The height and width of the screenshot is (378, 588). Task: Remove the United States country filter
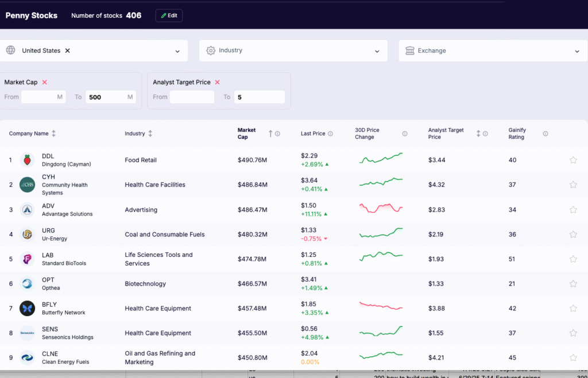[68, 50]
